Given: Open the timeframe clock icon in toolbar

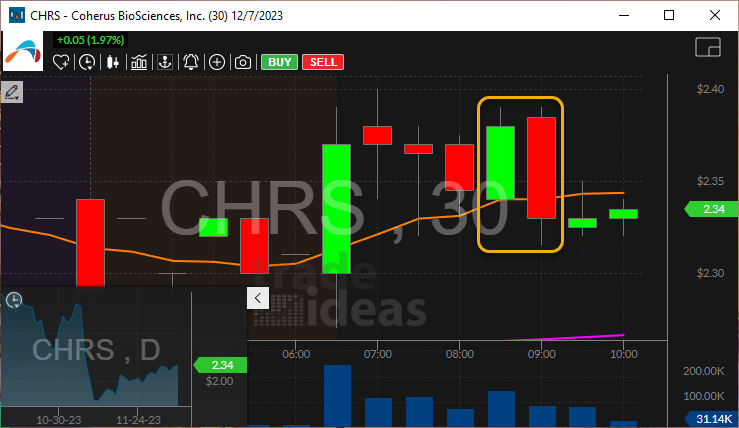Looking at the screenshot, I should 87,62.
